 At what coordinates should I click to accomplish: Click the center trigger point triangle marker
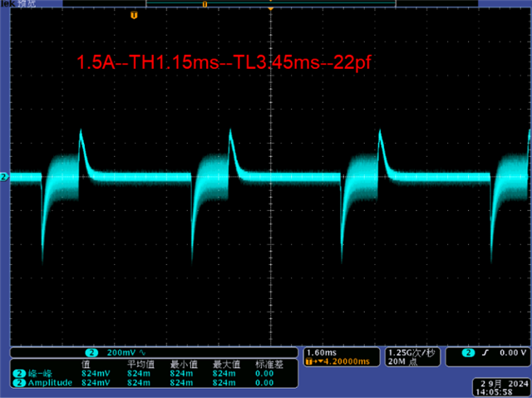click(270, 8)
